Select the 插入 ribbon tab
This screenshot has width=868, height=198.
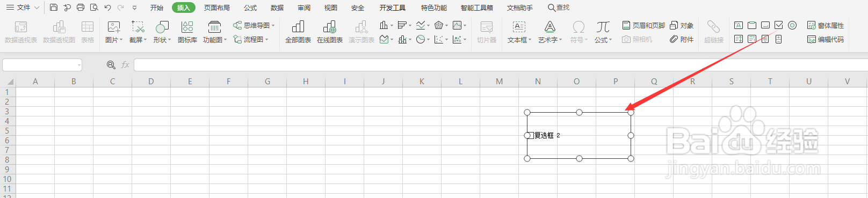184,8
